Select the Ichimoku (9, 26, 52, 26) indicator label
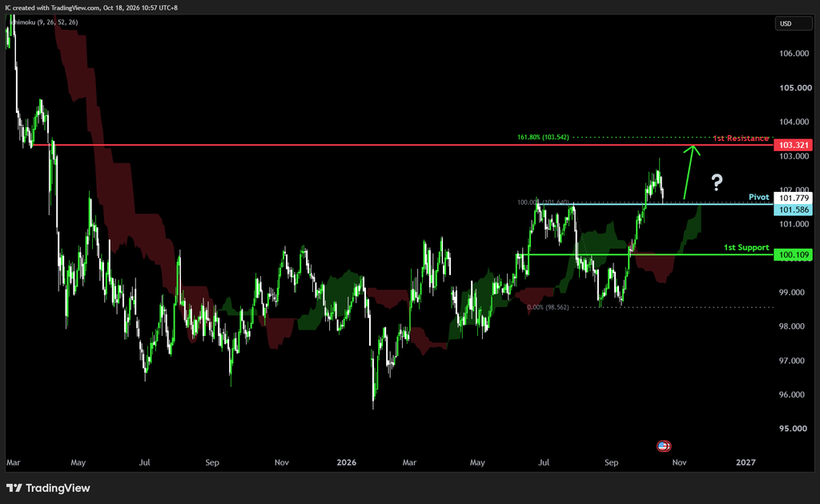820x504 pixels. (x=44, y=22)
